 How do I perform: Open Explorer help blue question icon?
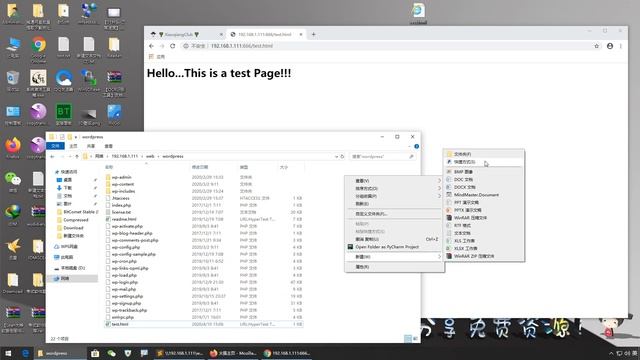(416, 146)
